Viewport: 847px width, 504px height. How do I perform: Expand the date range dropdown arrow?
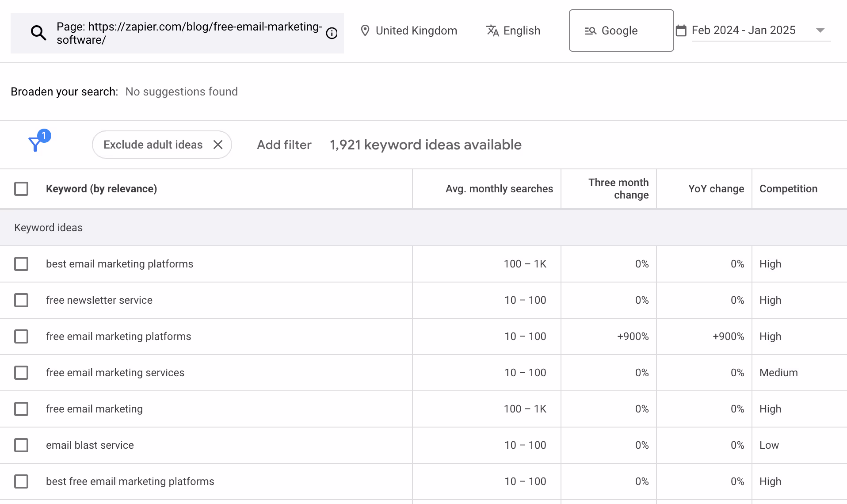click(820, 31)
